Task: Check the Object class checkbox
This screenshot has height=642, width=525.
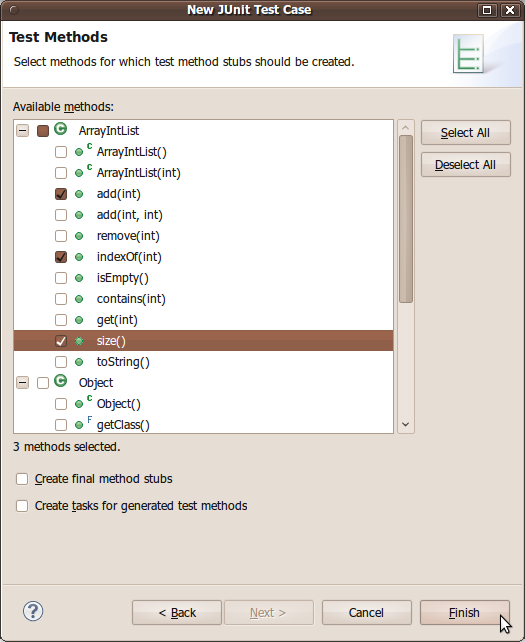Action: click(43, 383)
